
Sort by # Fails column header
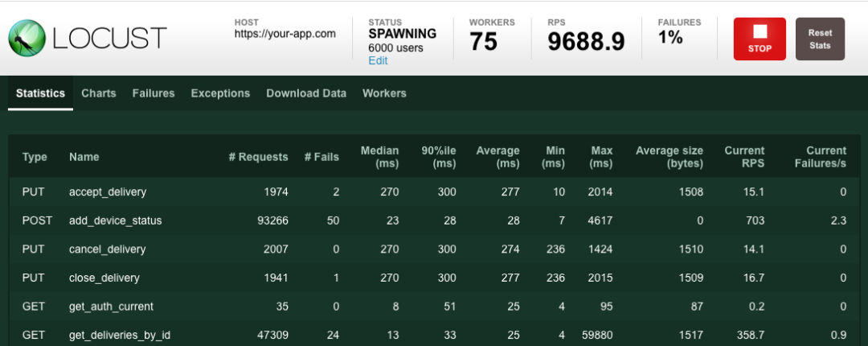click(321, 157)
